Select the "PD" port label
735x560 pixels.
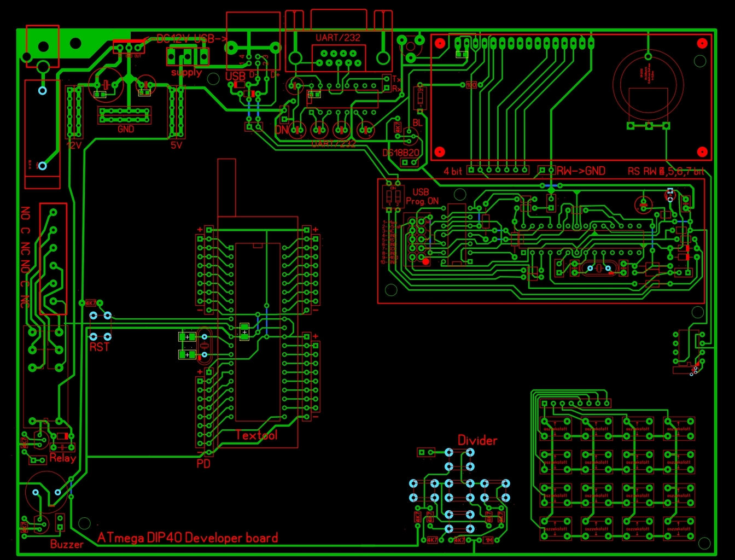[203, 464]
